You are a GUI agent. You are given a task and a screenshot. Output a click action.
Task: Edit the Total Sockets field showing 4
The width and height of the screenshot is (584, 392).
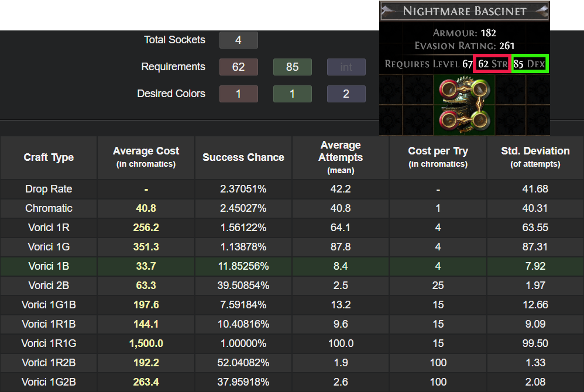point(238,40)
